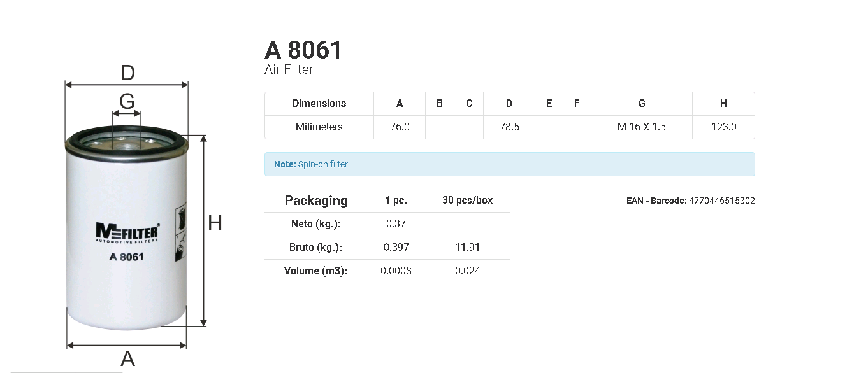
Task: Click the Neto (kg.) row label
Action: (315, 224)
